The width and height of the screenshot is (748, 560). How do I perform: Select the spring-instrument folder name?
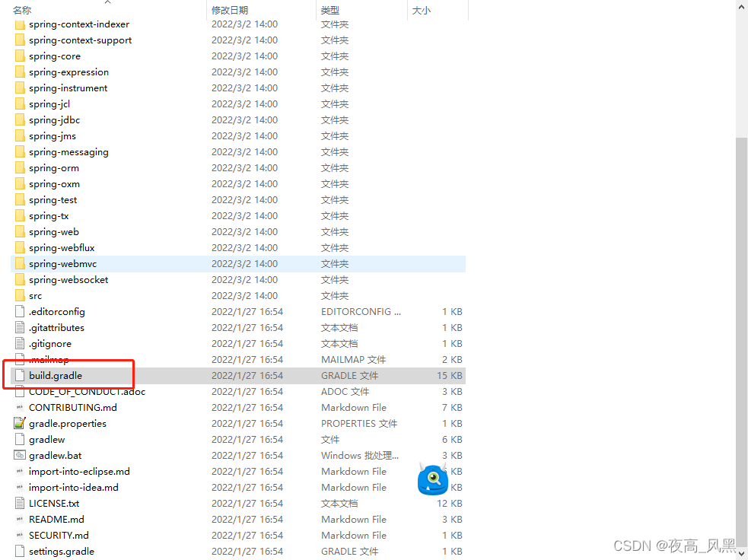[68, 88]
